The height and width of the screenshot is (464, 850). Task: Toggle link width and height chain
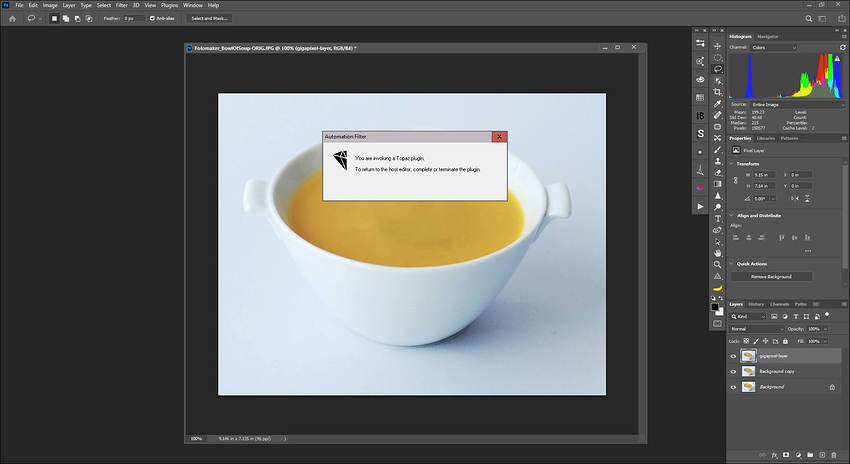736,181
